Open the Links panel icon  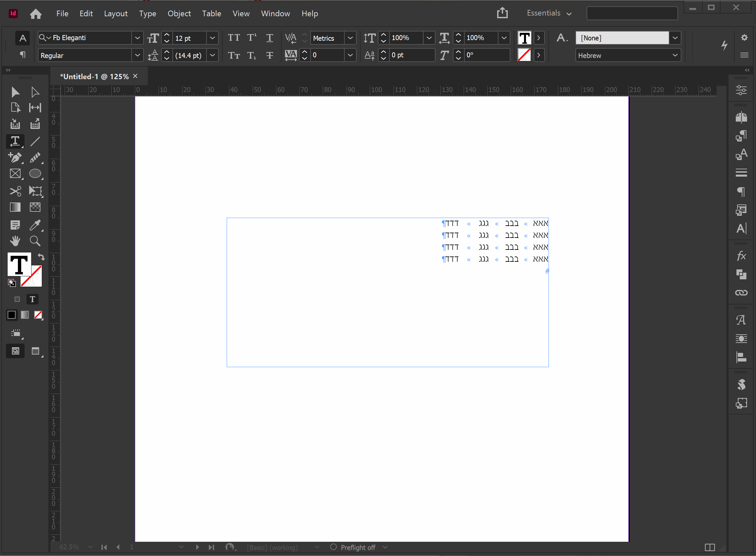click(741, 293)
